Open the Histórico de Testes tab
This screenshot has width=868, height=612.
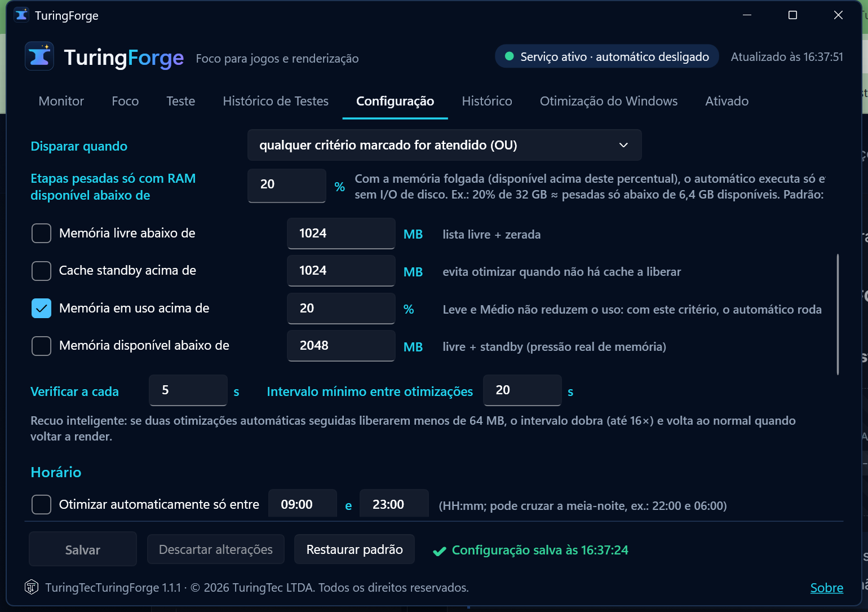pos(276,101)
